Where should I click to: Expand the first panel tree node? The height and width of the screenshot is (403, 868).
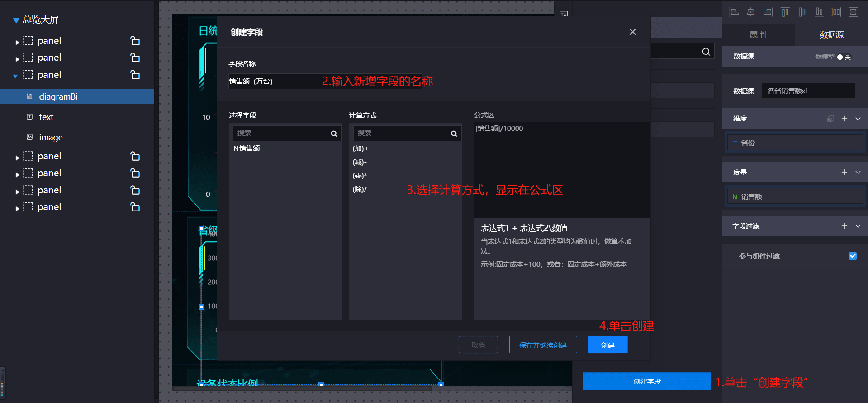coord(17,42)
